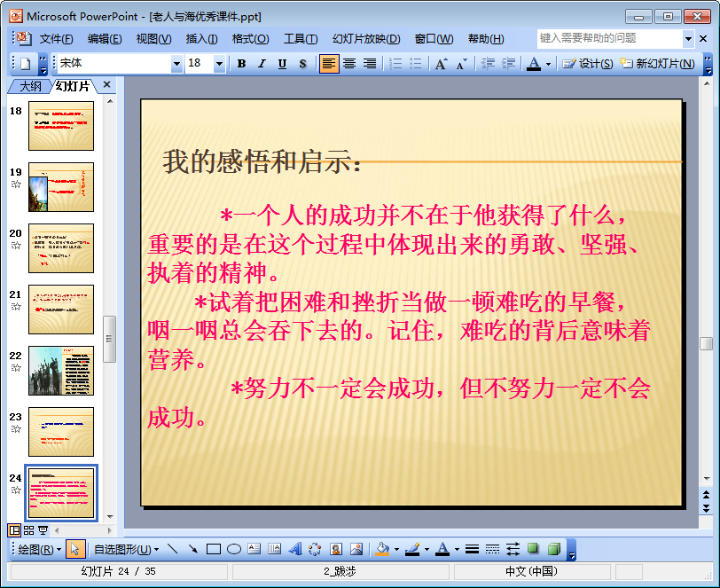Choose a line style
The width and height of the screenshot is (720, 588).
tap(472, 549)
